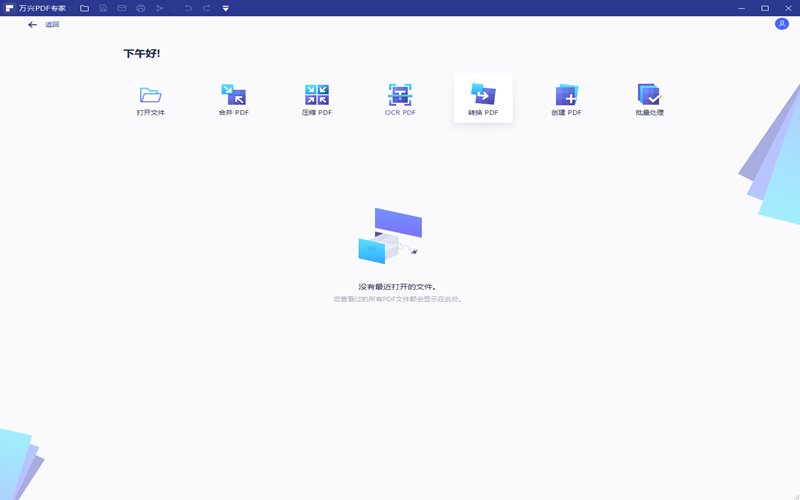Screen dimensions: 800x500
Task: Launch the OCR PDF tool
Action: tap(400, 96)
